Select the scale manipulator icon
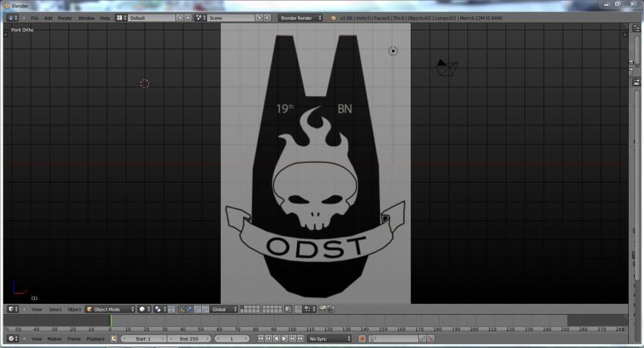The height and width of the screenshot is (348, 644). pos(206,309)
